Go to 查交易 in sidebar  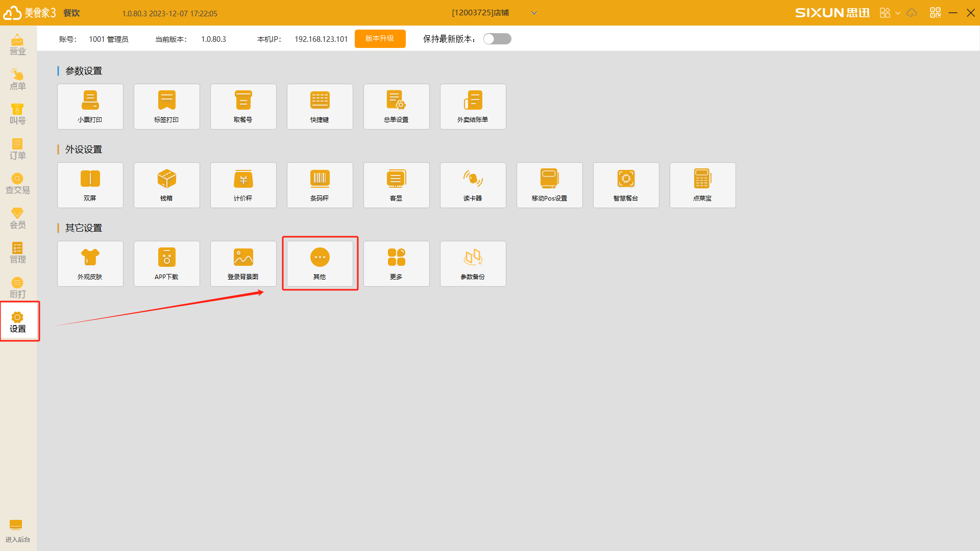point(18,184)
